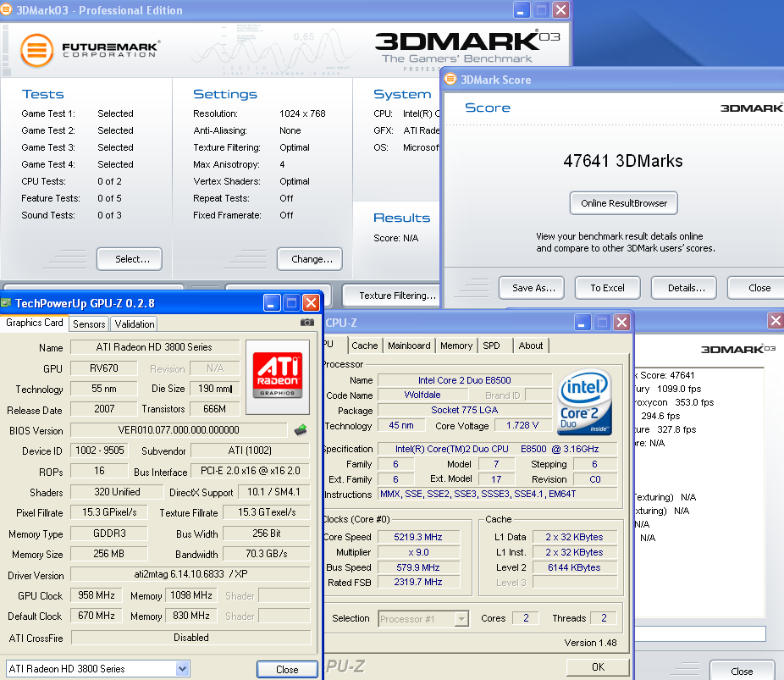The height and width of the screenshot is (680, 784).
Task: Click the ATI Radeon logo in GPU-Z
Action: pyautogui.click(x=278, y=377)
